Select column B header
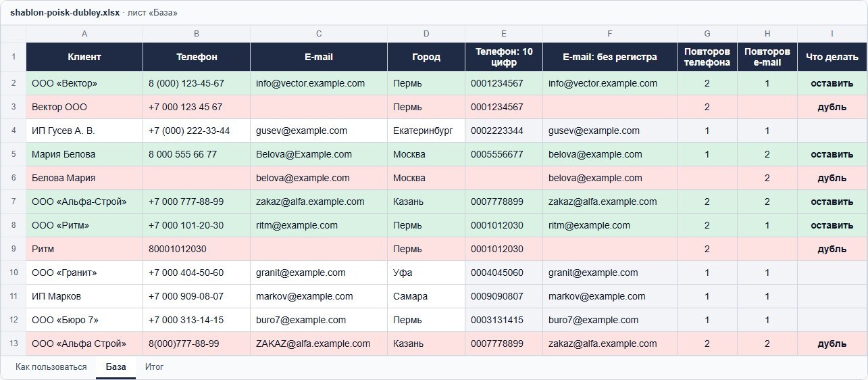This screenshot has width=868, height=380. coord(197,34)
